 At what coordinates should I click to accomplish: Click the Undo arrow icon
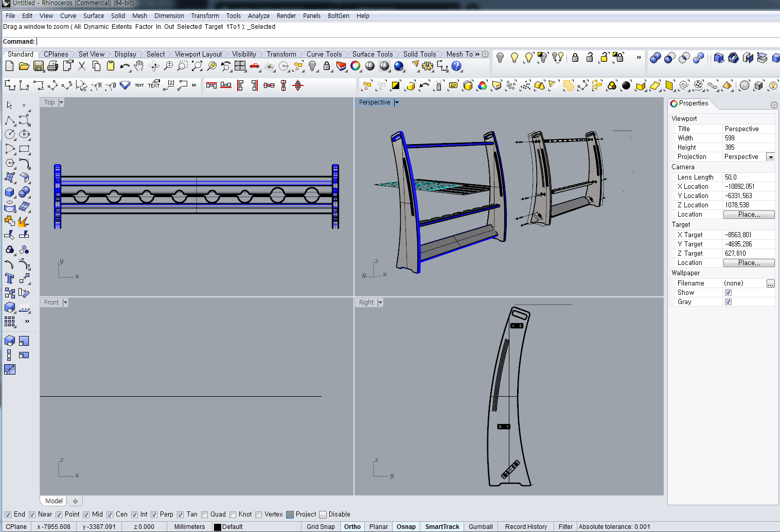click(x=125, y=66)
